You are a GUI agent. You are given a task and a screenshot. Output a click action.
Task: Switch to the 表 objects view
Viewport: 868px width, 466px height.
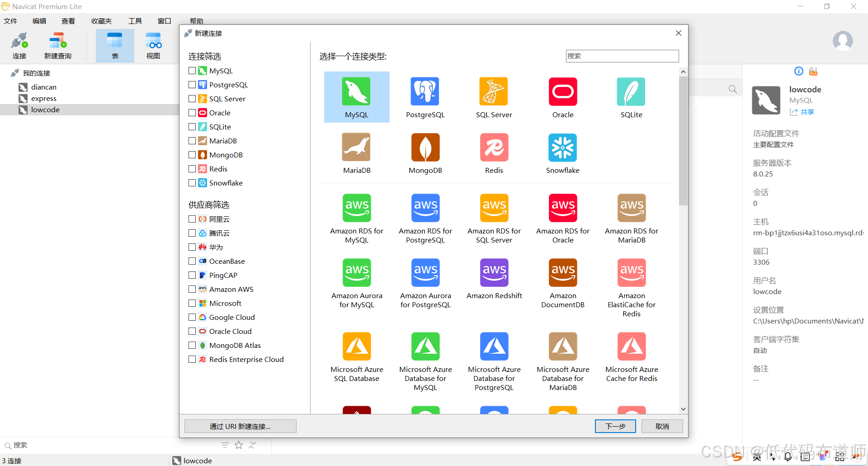pos(115,46)
